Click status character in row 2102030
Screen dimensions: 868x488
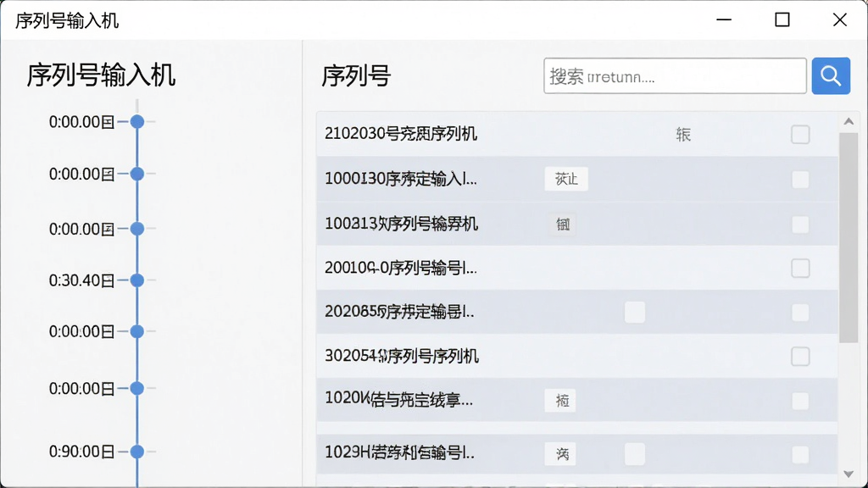[683, 135]
